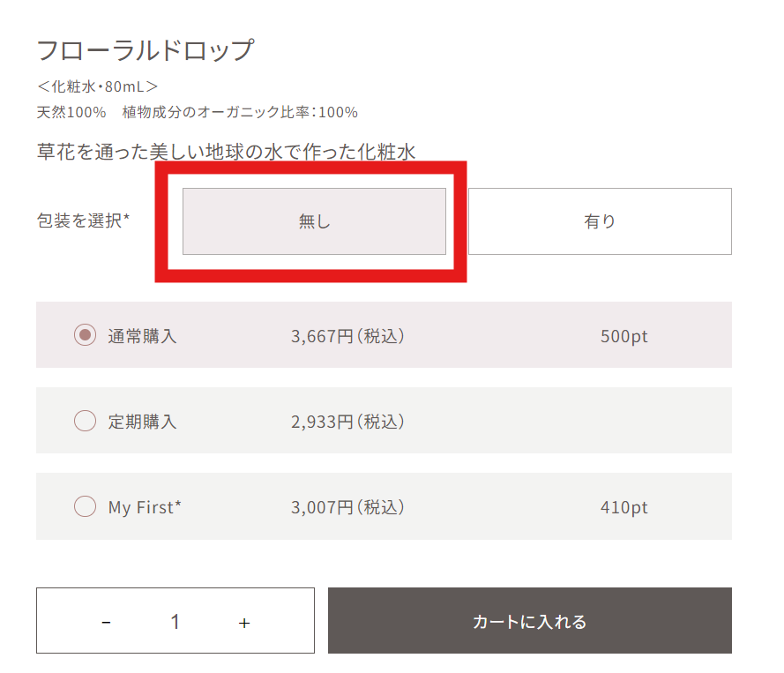Click the quantity number field

coord(175,622)
